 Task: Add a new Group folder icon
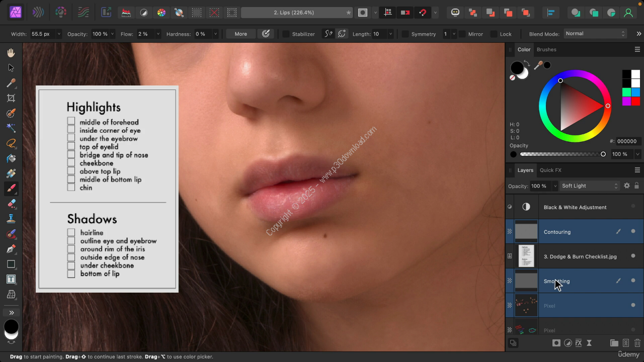[614, 343]
